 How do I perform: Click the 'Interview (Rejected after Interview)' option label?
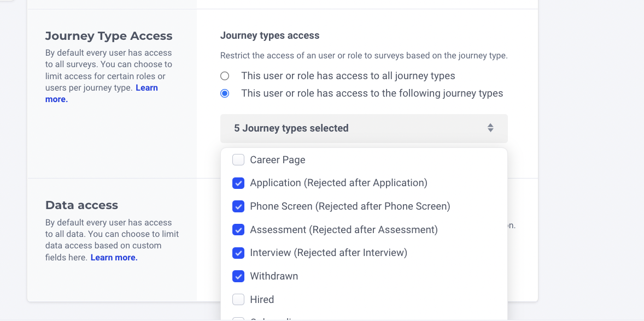(329, 253)
